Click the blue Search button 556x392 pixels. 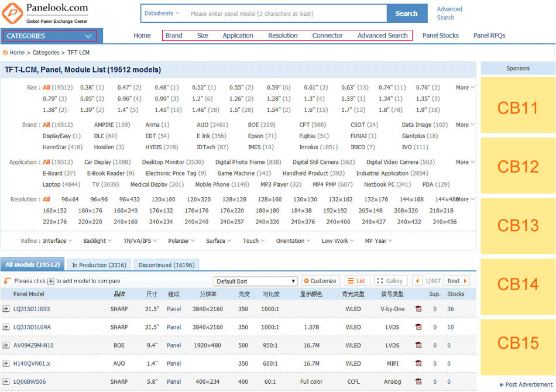coord(406,13)
